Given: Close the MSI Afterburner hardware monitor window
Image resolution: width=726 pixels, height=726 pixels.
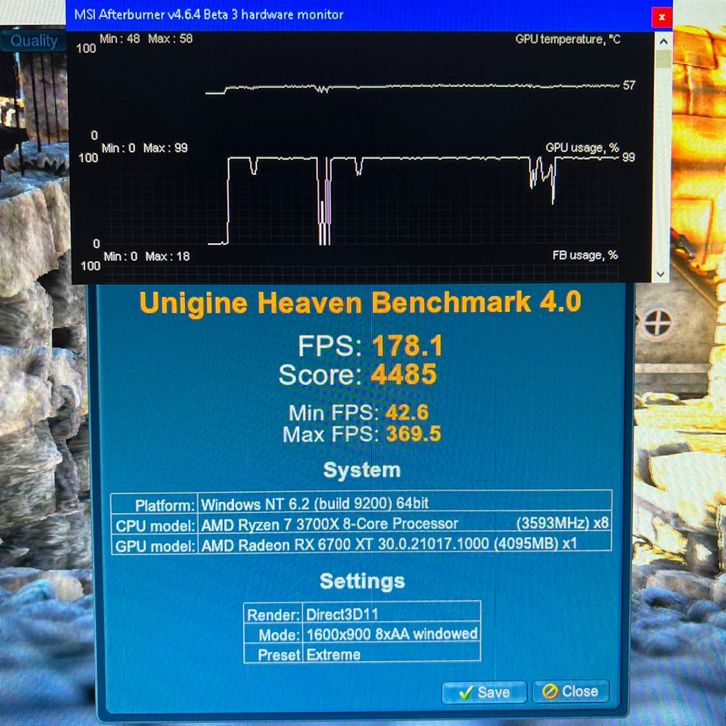Looking at the screenshot, I should click(661, 16).
